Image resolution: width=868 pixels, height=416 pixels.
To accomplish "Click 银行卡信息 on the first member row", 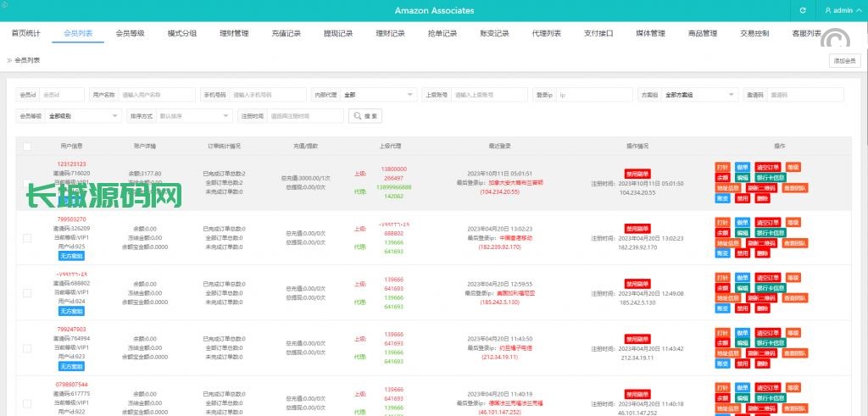I will coord(771,178).
